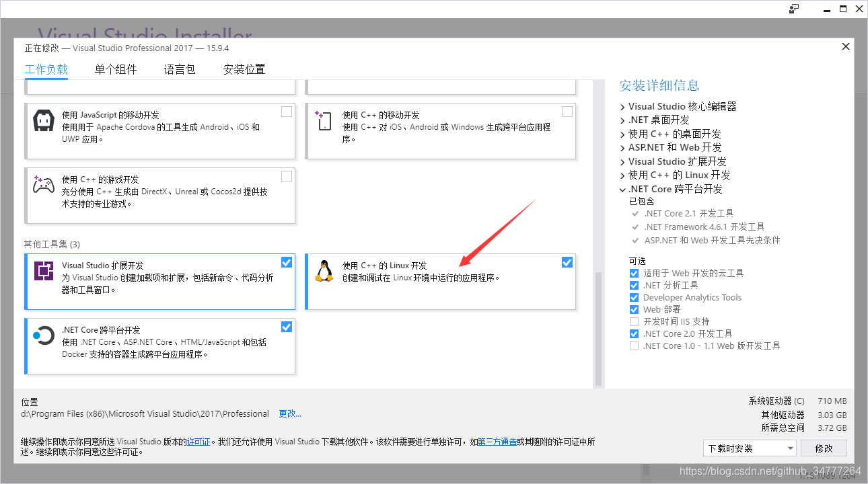Click .NET Core 2.1 开发工具 included item
Viewport: 868px width, 484px height.
[x=689, y=214]
